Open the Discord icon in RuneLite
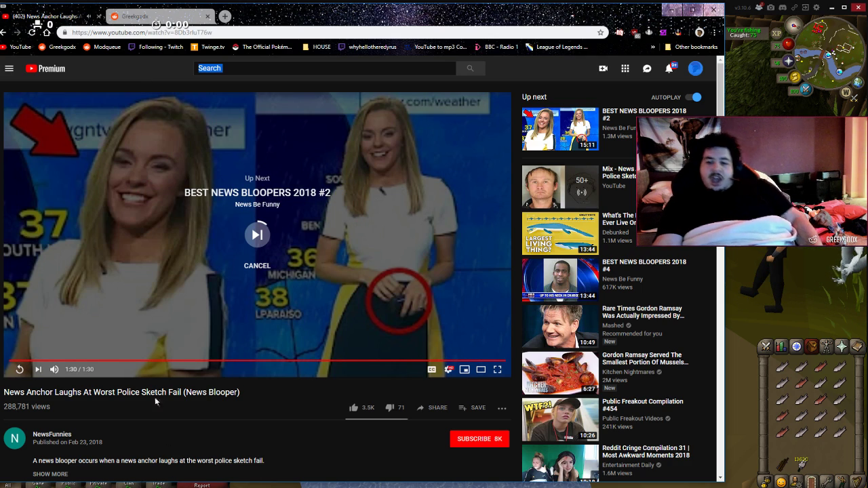 (782, 7)
